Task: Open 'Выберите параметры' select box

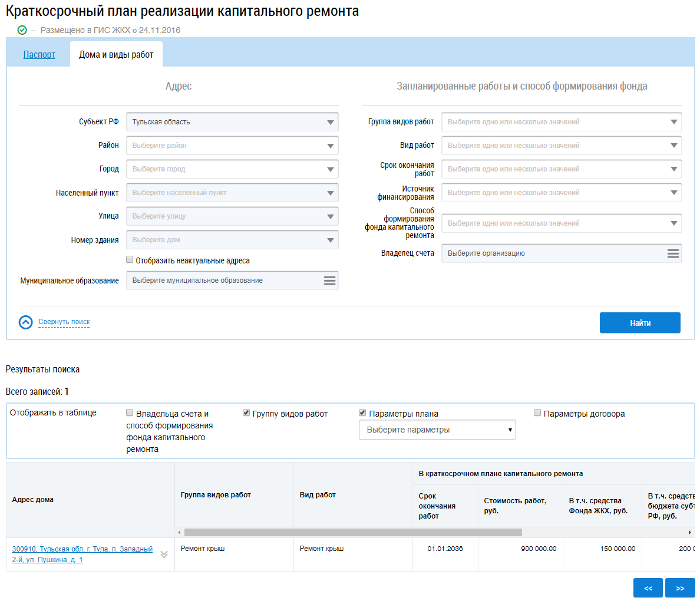Action: pyautogui.click(x=437, y=430)
